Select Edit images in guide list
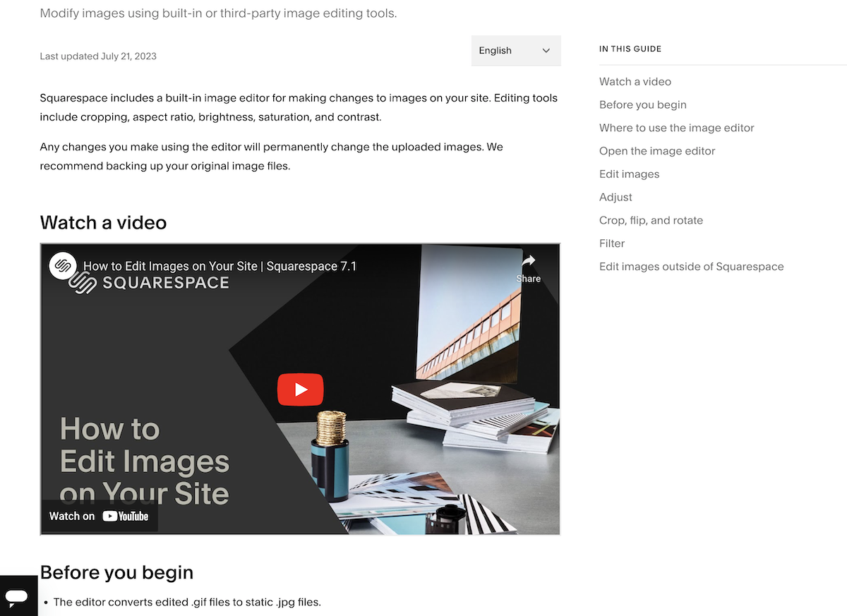847x616 pixels. click(630, 174)
